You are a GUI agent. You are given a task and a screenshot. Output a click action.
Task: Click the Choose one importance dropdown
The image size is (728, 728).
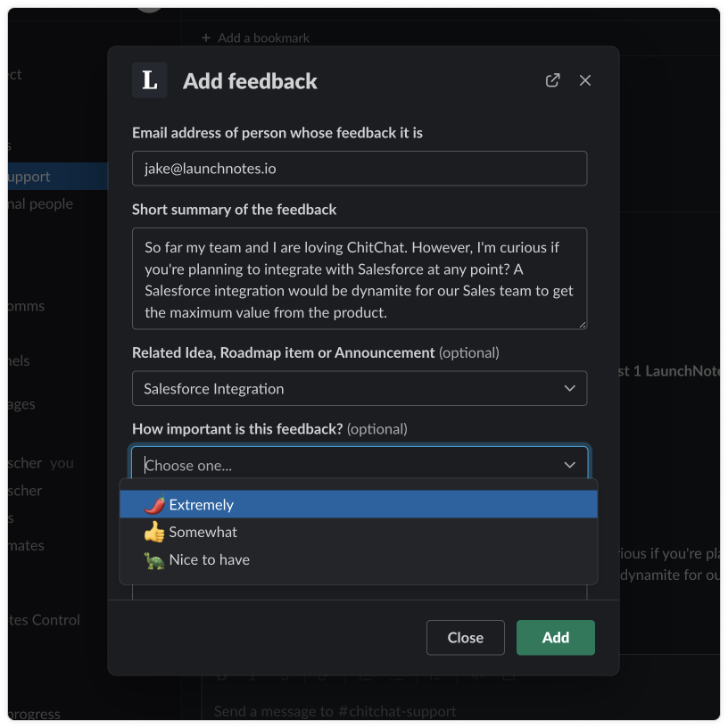(360, 464)
